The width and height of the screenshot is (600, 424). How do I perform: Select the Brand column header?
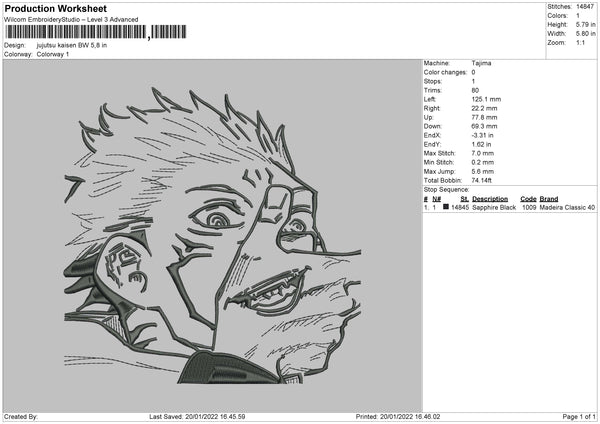549,199
